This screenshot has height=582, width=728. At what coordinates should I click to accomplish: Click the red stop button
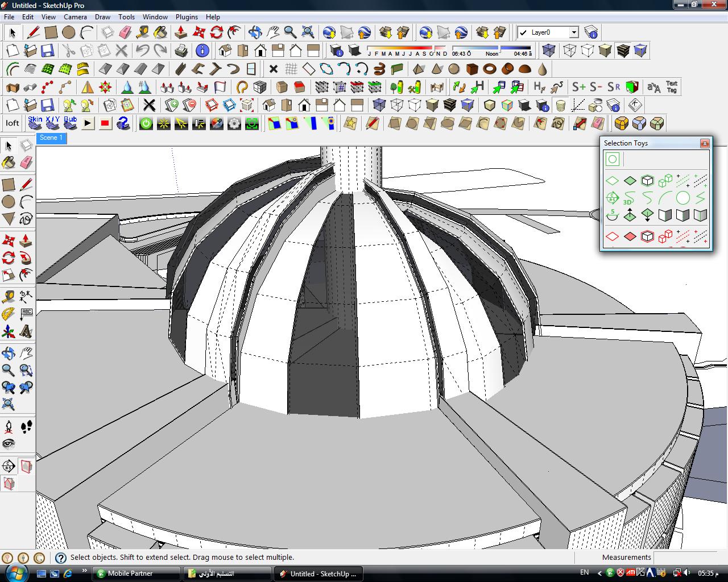click(x=105, y=123)
